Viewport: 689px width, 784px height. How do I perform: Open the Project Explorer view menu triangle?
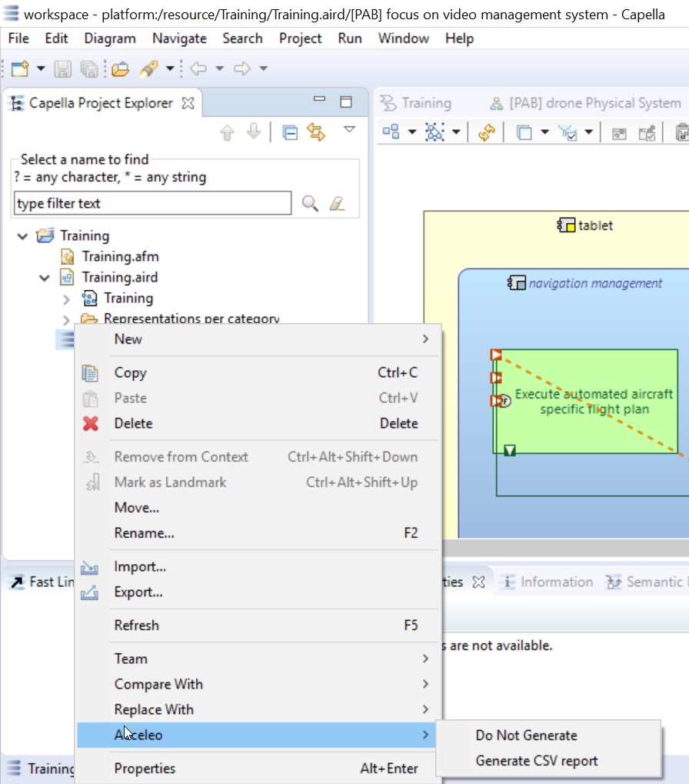point(349,129)
